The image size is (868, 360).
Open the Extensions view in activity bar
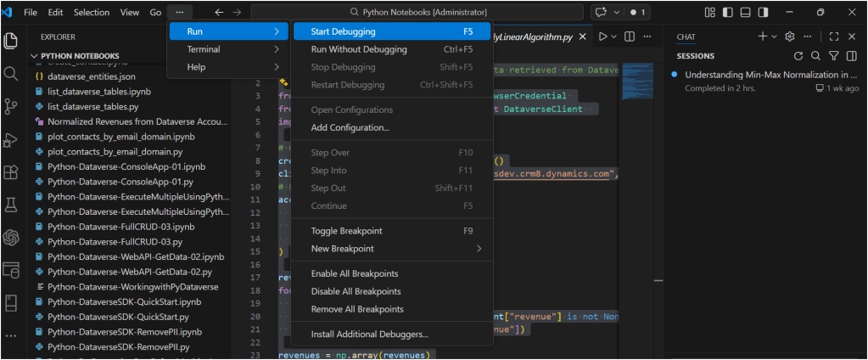click(11, 172)
